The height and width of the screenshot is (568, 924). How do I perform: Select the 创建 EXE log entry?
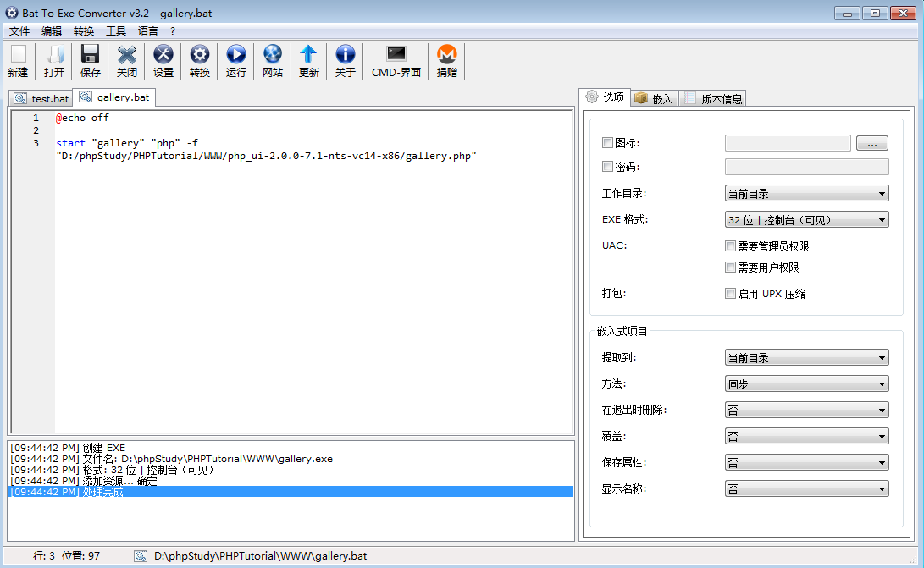click(68, 448)
